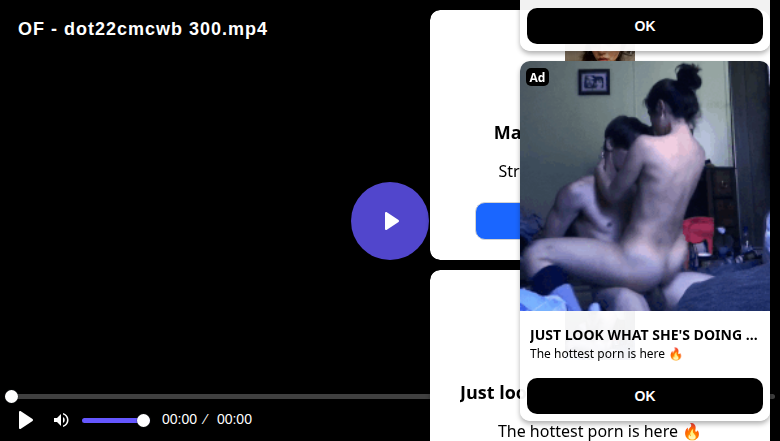
Task: Click the seek bar handle at the start
Action: 11,396
